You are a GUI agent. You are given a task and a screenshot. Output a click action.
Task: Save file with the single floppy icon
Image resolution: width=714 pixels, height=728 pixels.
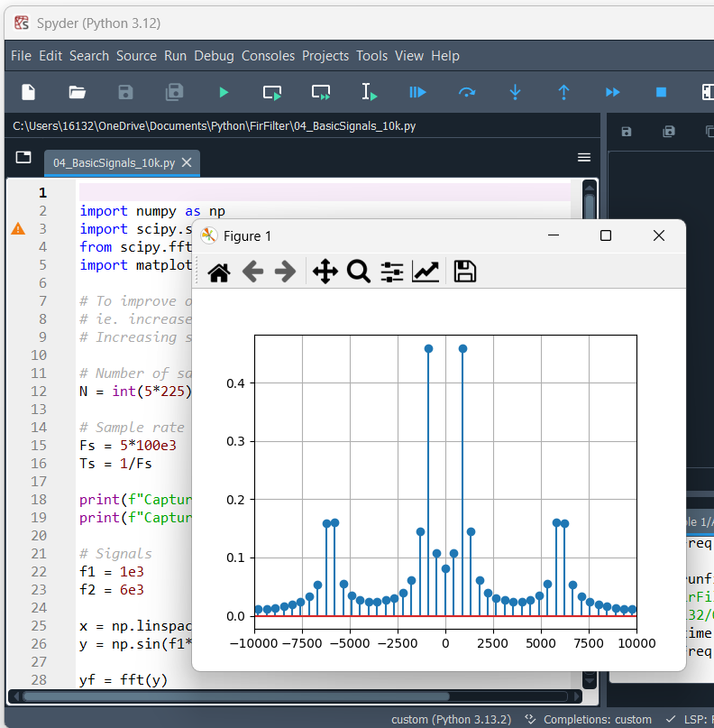coord(125,92)
